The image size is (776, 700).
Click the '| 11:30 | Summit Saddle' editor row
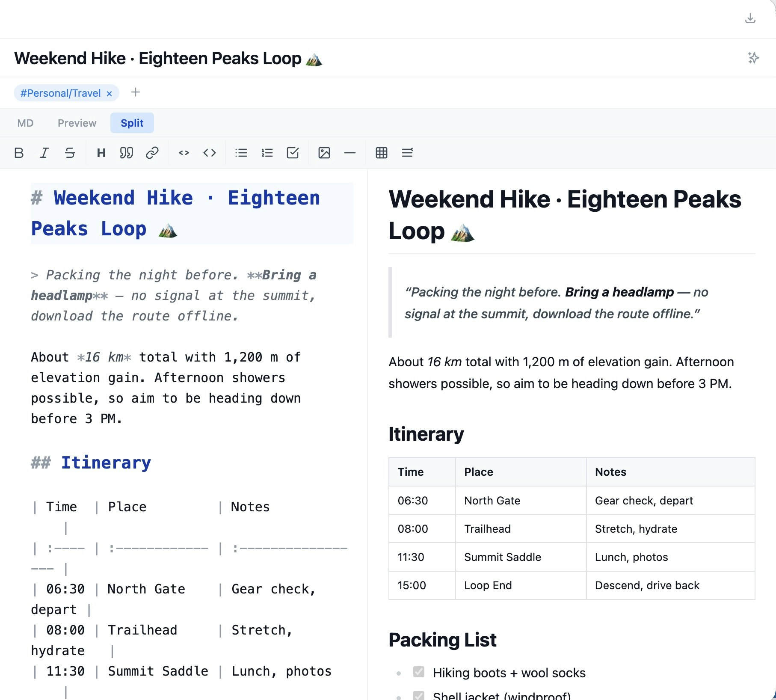pos(181,681)
